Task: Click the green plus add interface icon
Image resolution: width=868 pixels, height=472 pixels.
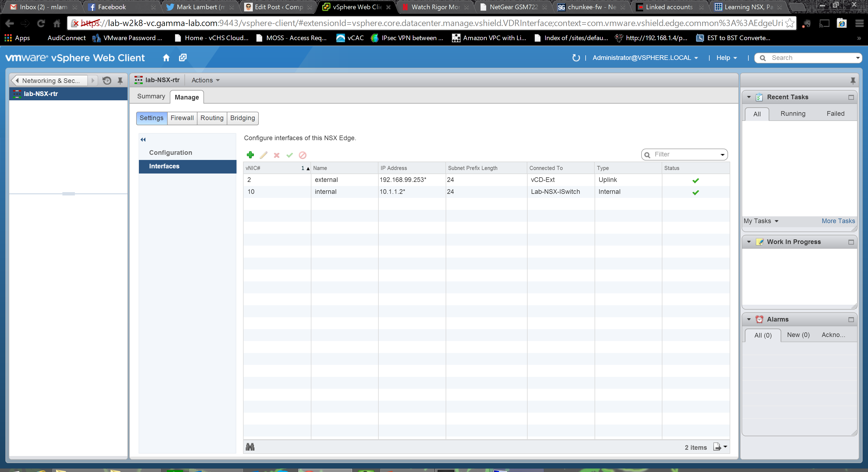Action: [250, 155]
